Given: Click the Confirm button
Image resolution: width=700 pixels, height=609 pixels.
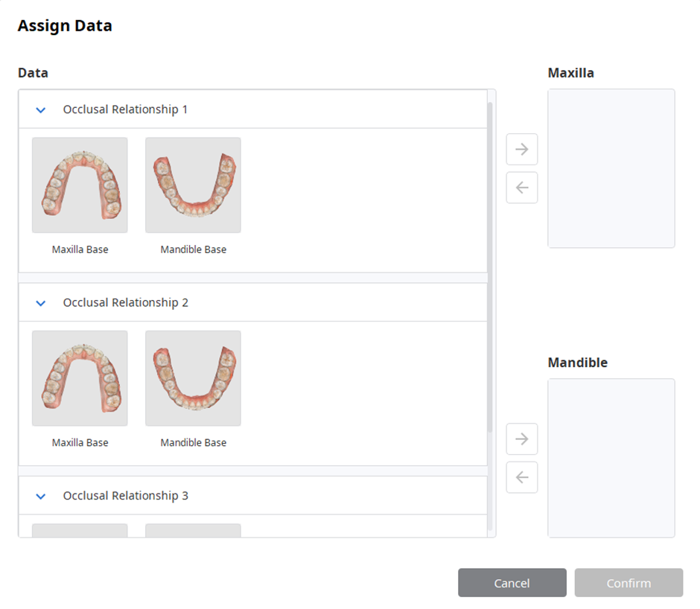Looking at the screenshot, I should 629,583.
